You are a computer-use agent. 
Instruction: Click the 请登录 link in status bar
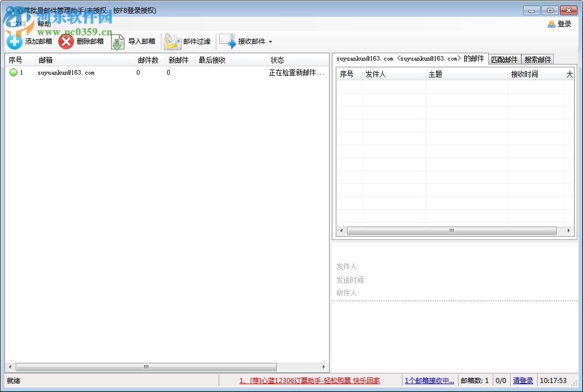(x=523, y=380)
